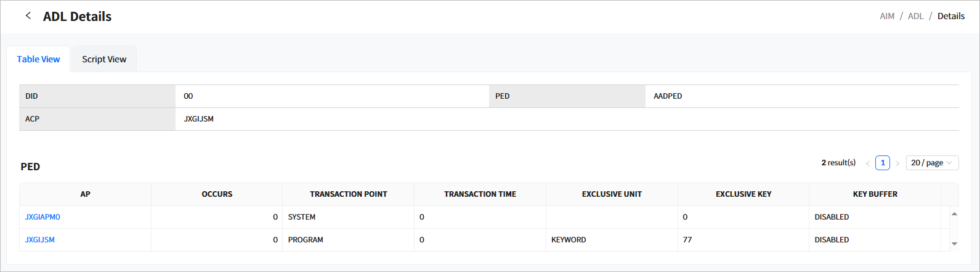
Task: Click the KEY BUFFER column header
Action: pos(875,194)
